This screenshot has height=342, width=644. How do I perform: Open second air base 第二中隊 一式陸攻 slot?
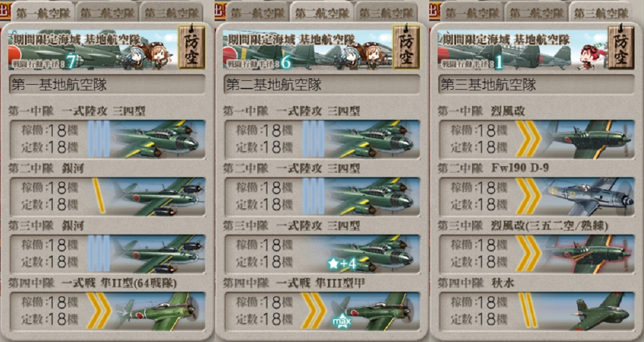(x=322, y=196)
